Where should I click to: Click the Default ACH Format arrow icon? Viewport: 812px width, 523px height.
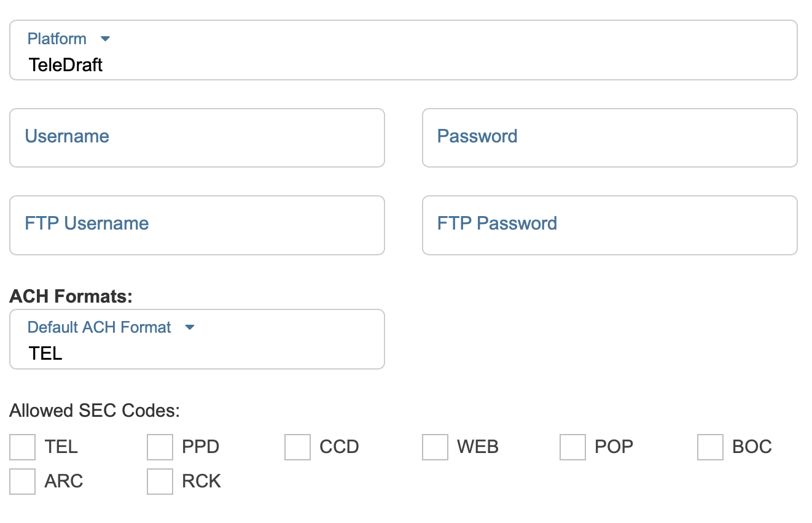[190, 327]
